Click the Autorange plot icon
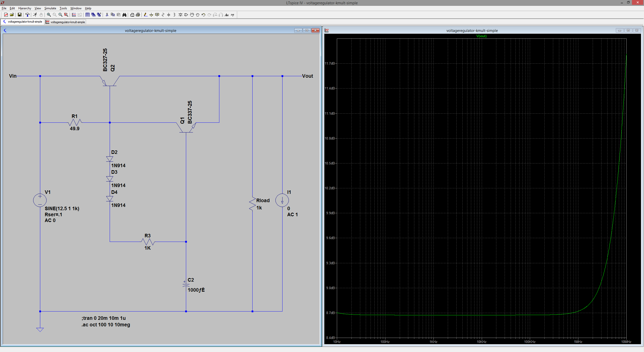 [74, 15]
